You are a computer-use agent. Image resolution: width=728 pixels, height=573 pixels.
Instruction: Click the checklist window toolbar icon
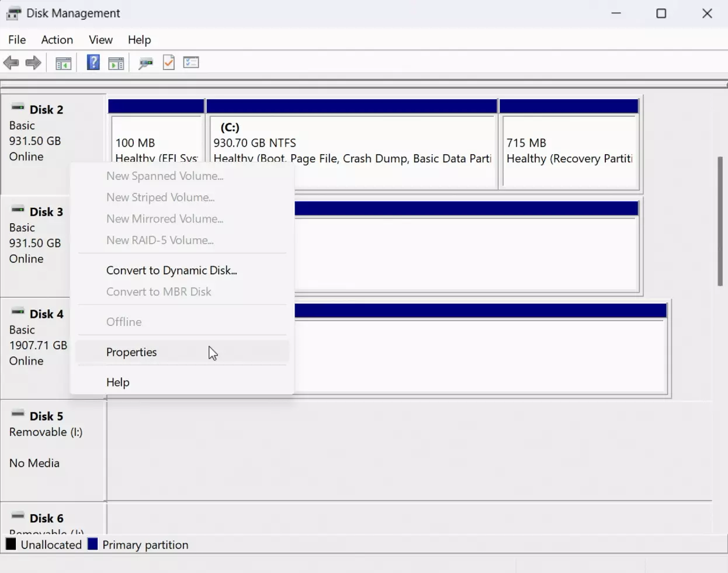coord(191,62)
